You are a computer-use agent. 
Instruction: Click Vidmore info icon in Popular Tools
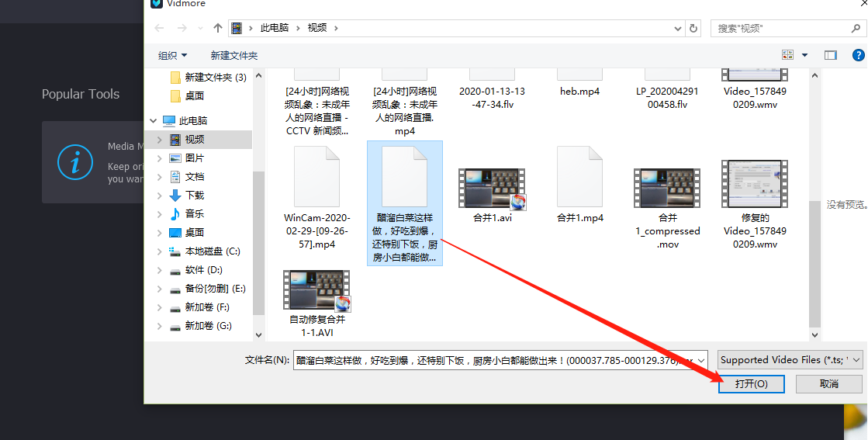tap(74, 162)
